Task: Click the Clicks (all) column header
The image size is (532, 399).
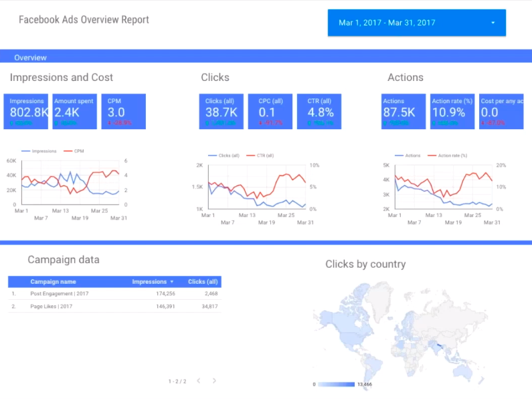Action: click(x=203, y=282)
